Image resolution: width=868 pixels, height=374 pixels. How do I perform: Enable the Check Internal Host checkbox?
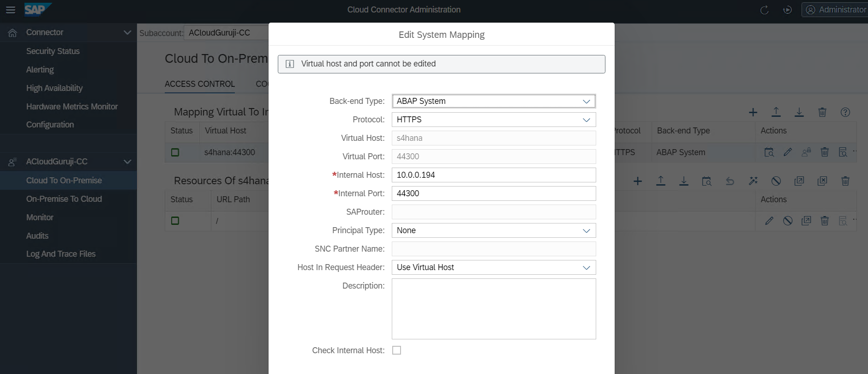tap(396, 350)
